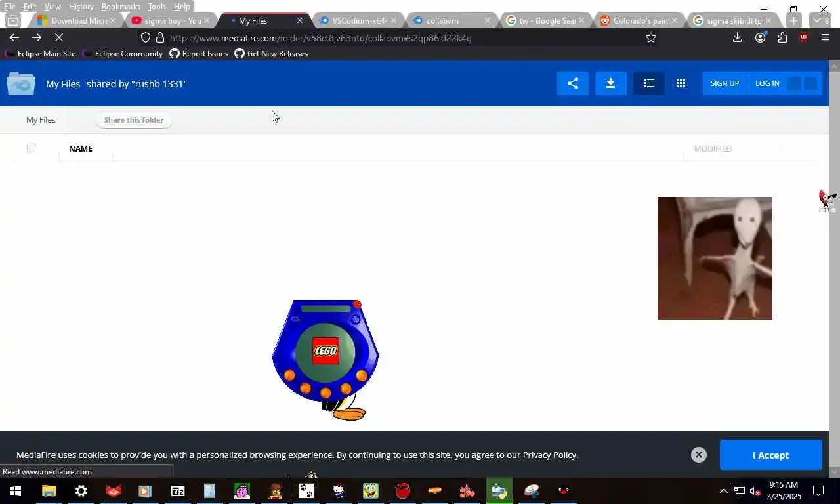Image resolution: width=840 pixels, height=504 pixels.
Task: Close the My Files tab
Action: pyautogui.click(x=300, y=21)
